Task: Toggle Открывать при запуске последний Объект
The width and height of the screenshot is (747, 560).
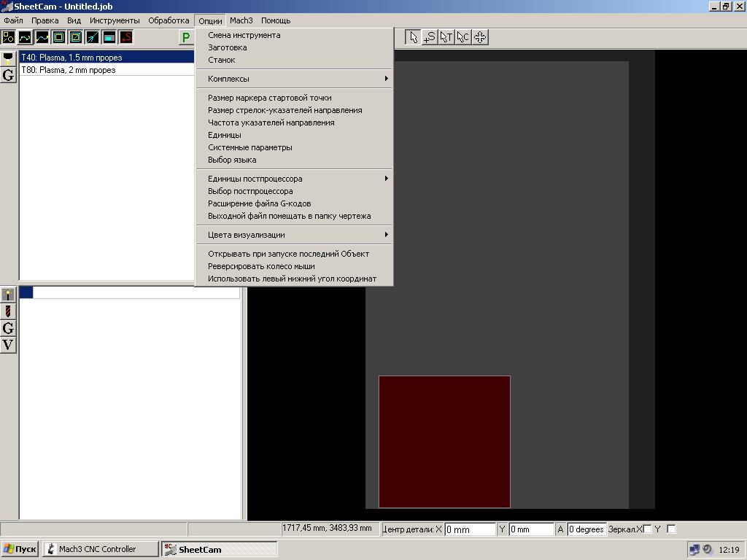Action: [x=295, y=254]
